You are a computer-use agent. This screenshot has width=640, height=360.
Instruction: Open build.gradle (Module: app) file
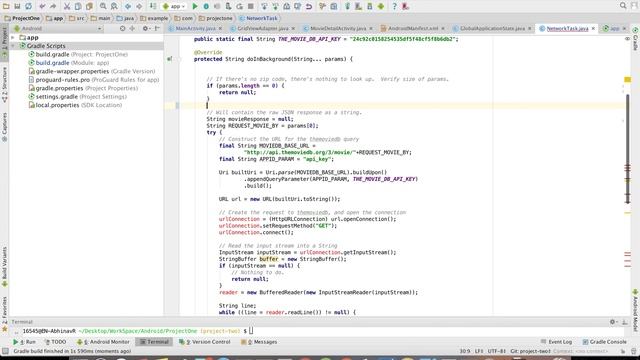[69, 63]
